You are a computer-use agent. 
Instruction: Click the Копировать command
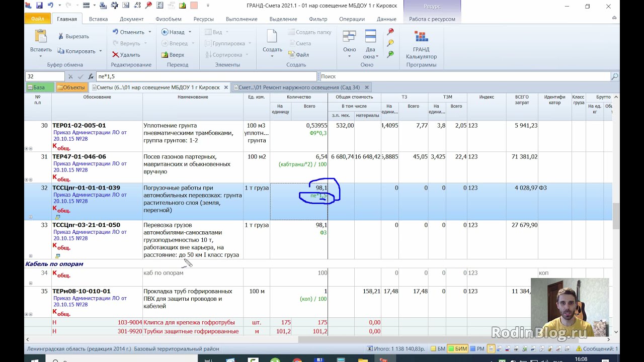point(76,51)
